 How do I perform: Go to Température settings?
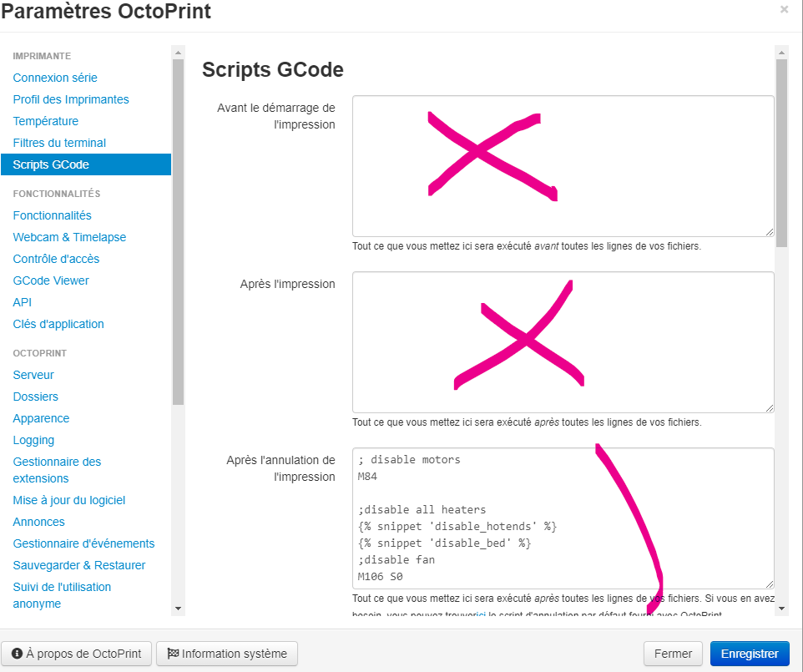[x=46, y=121]
